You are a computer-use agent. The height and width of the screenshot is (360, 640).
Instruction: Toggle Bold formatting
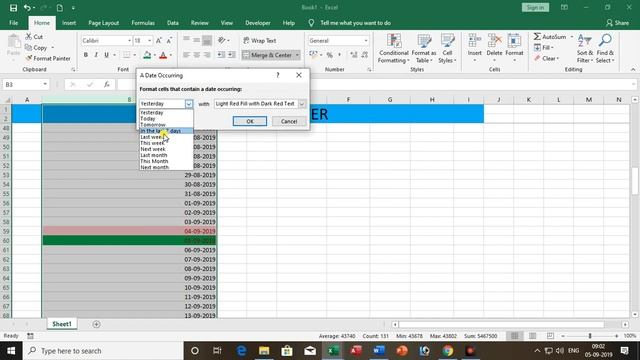[86, 55]
